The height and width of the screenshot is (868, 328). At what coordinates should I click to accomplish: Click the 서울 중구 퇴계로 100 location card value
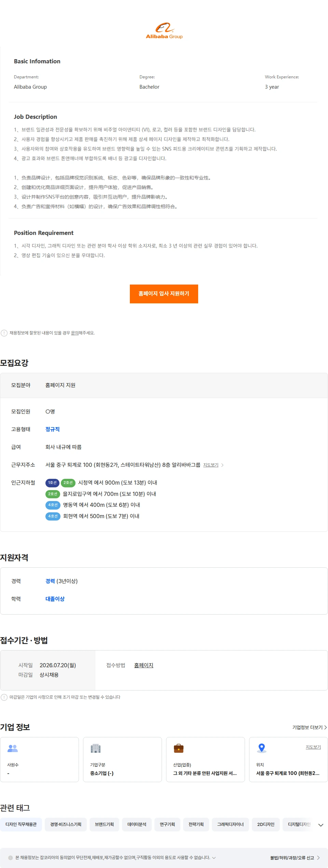pos(288,774)
